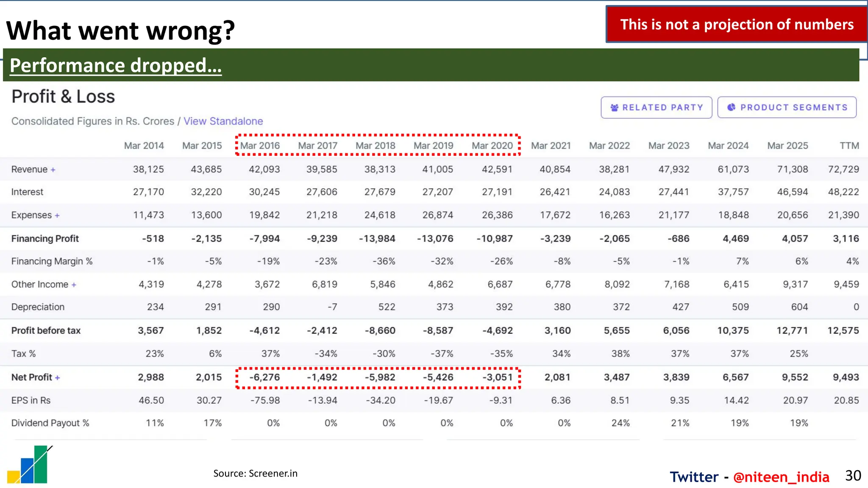This screenshot has height=488, width=868.
Task: Click the Financing Profit row label
Action: [45, 239]
